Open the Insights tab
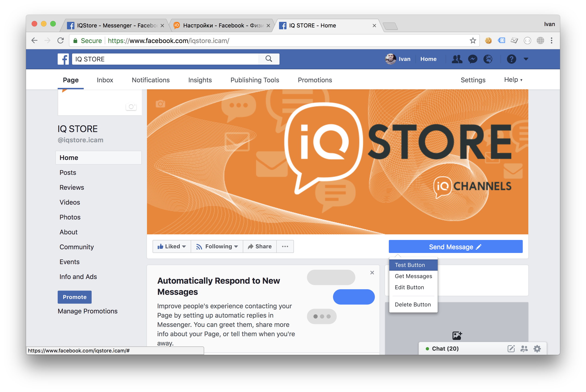 click(200, 80)
